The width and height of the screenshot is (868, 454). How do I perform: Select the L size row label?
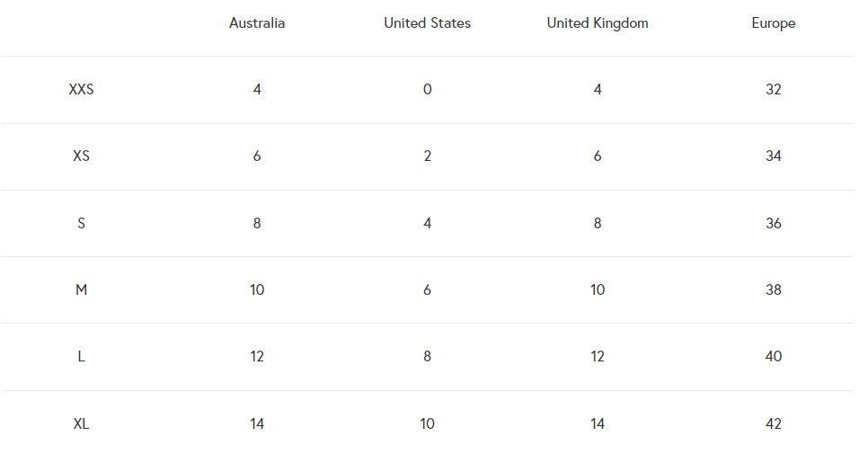[82, 357]
